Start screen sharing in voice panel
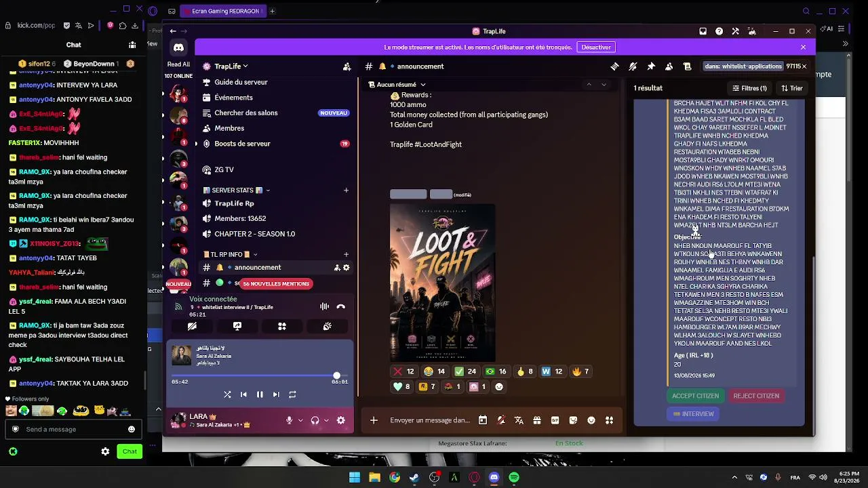The width and height of the screenshot is (868, 488). tap(237, 327)
